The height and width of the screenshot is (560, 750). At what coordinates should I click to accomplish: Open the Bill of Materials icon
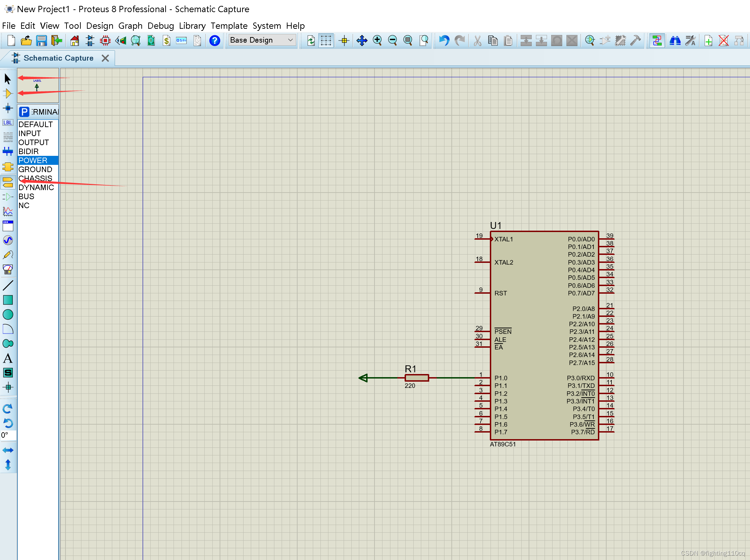(x=167, y=41)
